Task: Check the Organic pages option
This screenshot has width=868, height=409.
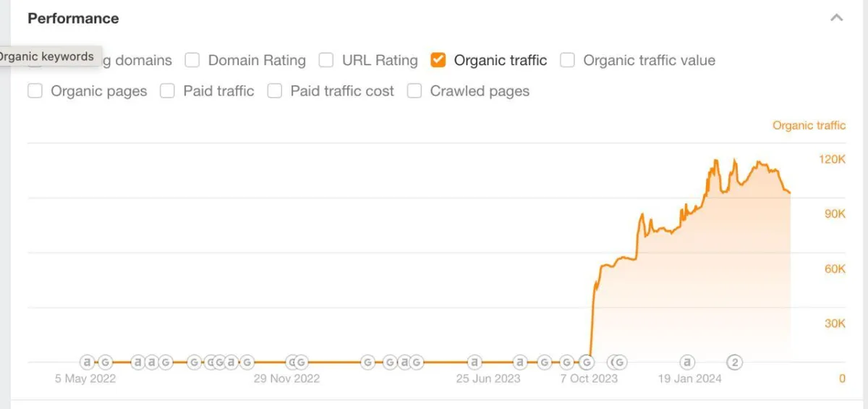Action: click(x=35, y=91)
